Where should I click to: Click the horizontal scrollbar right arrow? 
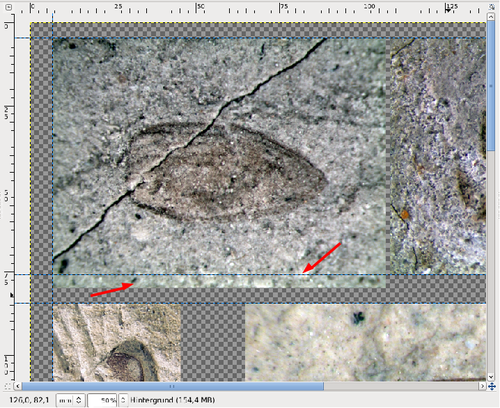pyautogui.click(x=482, y=386)
